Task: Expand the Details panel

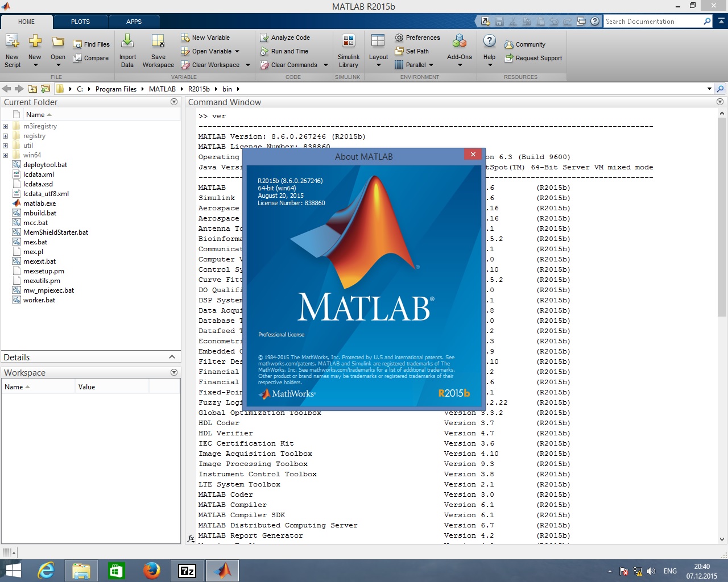Action: coord(172,357)
